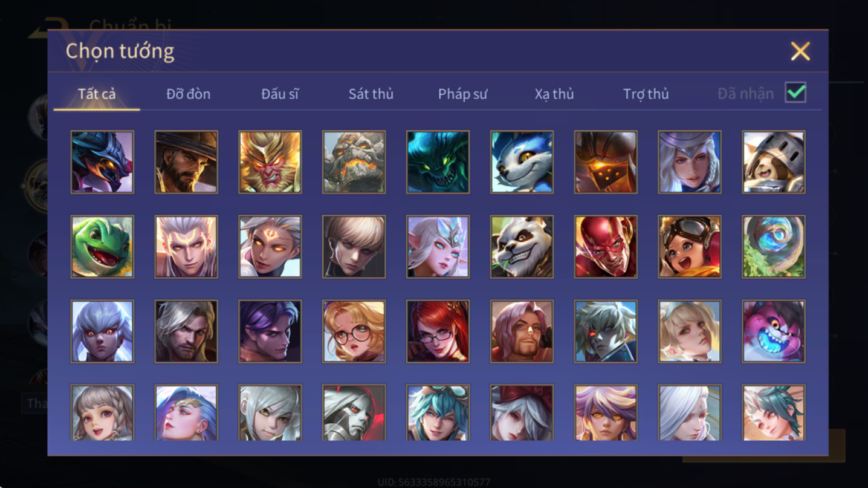Select the helmeted bear hero portrait
Screen dimensions: 868x488
tap(774, 162)
